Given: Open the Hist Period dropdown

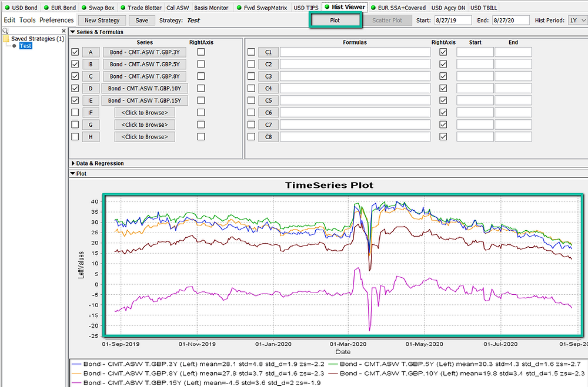Looking at the screenshot, I should 583,20.
